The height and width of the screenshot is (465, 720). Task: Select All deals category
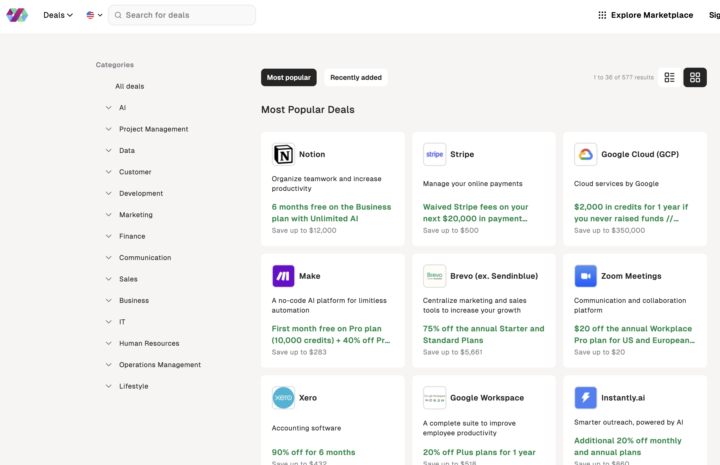129,86
